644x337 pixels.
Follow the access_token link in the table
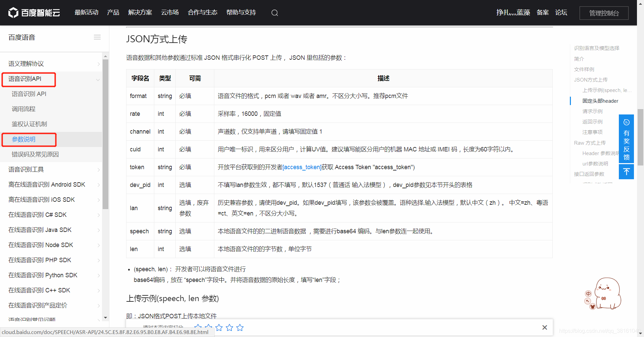tap(301, 167)
